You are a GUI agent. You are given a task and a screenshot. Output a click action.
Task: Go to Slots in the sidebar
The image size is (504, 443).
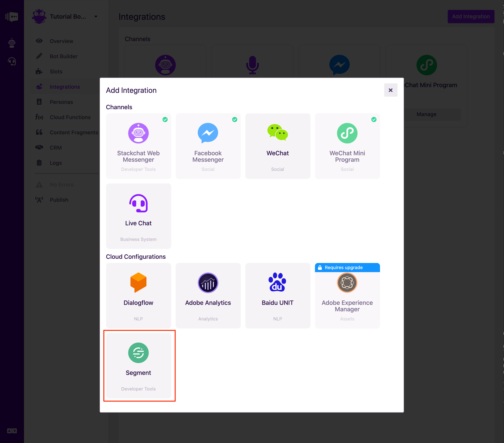56,72
